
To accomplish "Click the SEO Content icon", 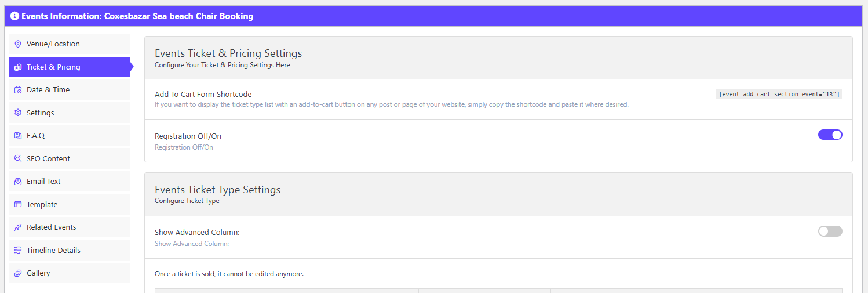I will 18,158.
